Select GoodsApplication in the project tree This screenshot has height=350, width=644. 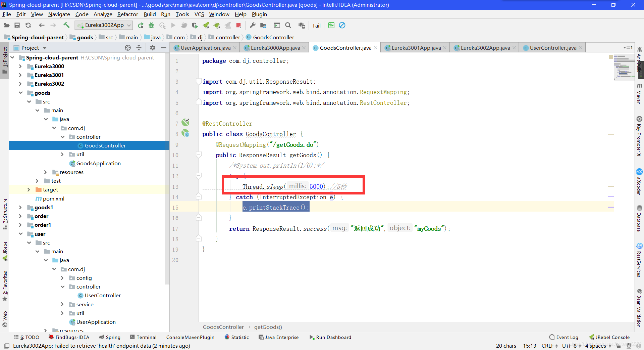coord(98,163)
